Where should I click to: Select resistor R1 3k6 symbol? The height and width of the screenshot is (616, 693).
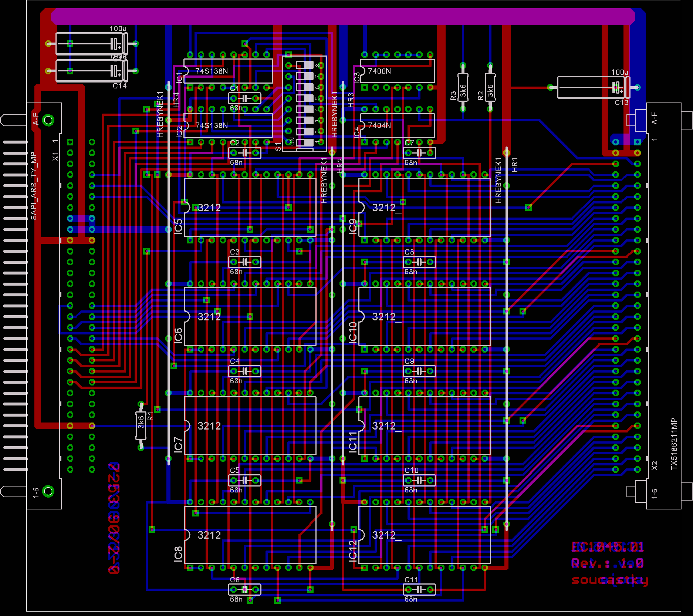coord(141,426)
